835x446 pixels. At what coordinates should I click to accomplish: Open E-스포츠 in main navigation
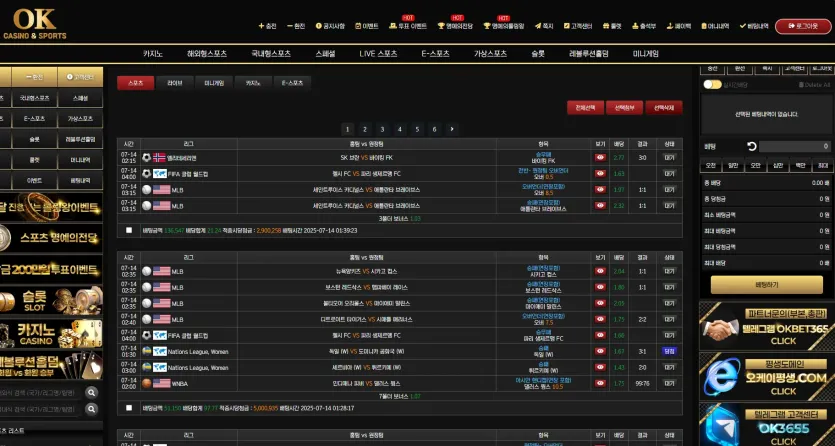coord(436,54)
